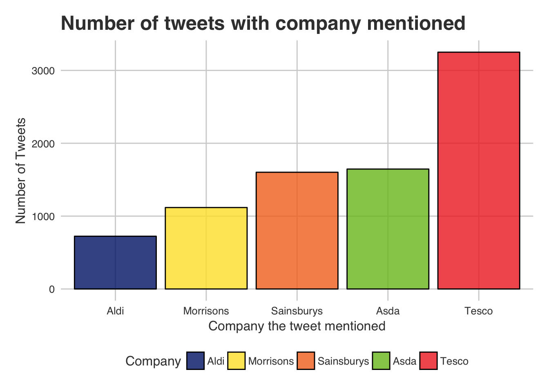The height and width of the screenshot is (392, 549).
Task: Select the Sainsburys orange legend swatch
Action: pyautogui.click(x=306, y=361)
